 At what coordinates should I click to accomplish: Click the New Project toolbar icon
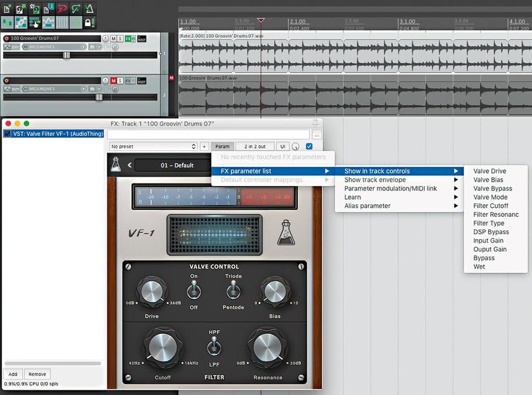[x=7, y=8]
